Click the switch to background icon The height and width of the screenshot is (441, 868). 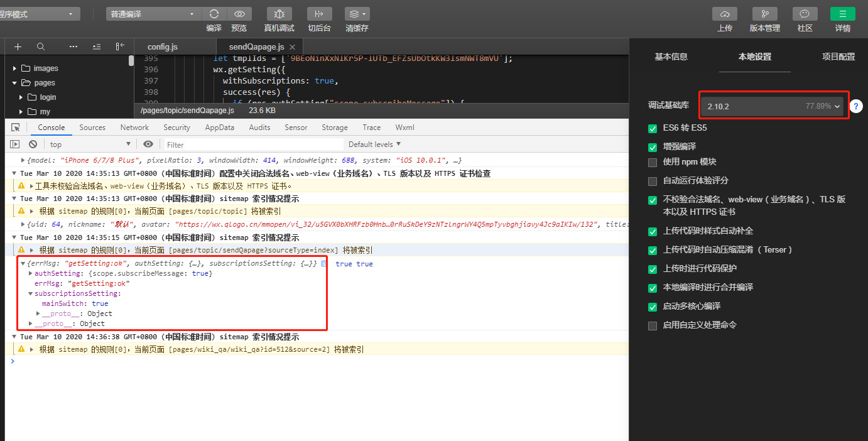coord(320,14)
